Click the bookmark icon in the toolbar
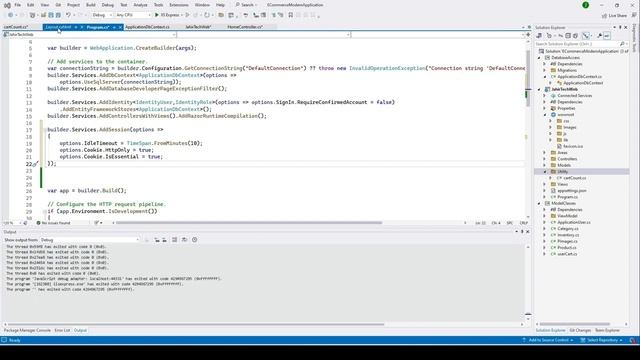Image resolution: width=640 pixels, height=360 pixels. click(x=291, y=15)
